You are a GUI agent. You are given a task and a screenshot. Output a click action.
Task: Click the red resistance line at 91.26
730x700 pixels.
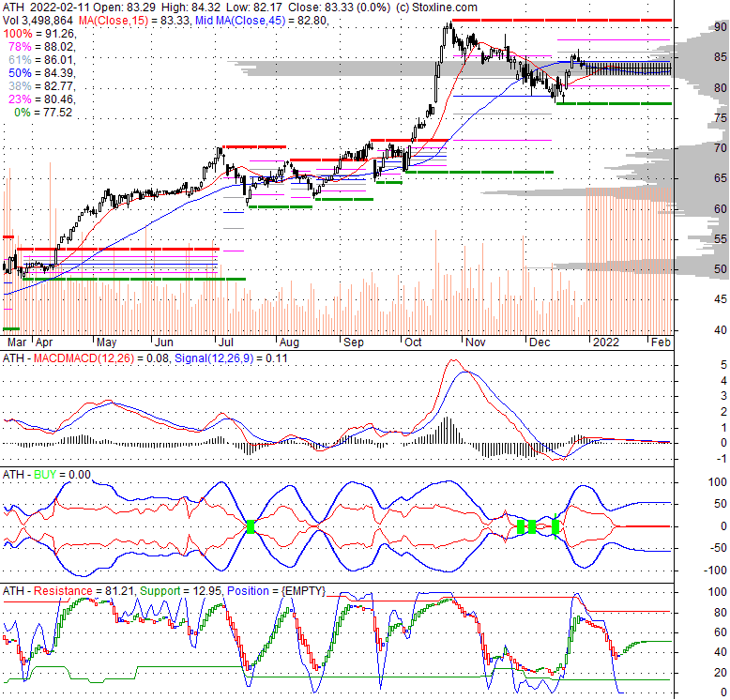pyautogui.click(x=562, y=20)
